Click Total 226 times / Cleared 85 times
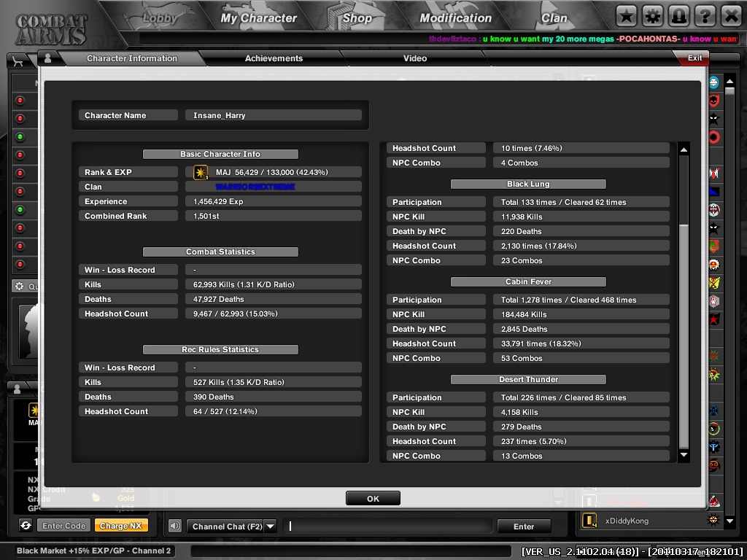Image resolution: width=747 pixels, height=560 pixels. point(564,397)
